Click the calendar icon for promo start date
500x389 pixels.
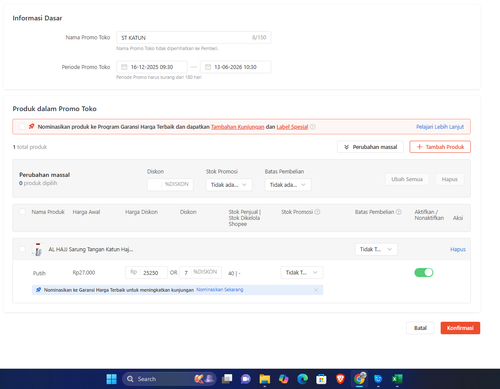[124, 67]
